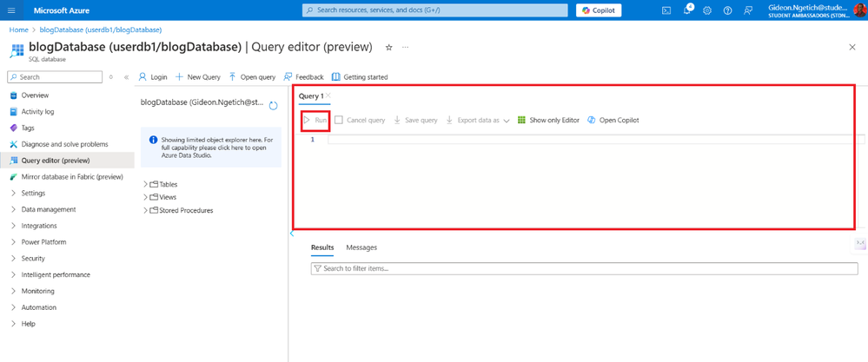Click the Search to filter items field
Image resolution: width=868 pixels, height=362 pixels.
click(585, 268)
